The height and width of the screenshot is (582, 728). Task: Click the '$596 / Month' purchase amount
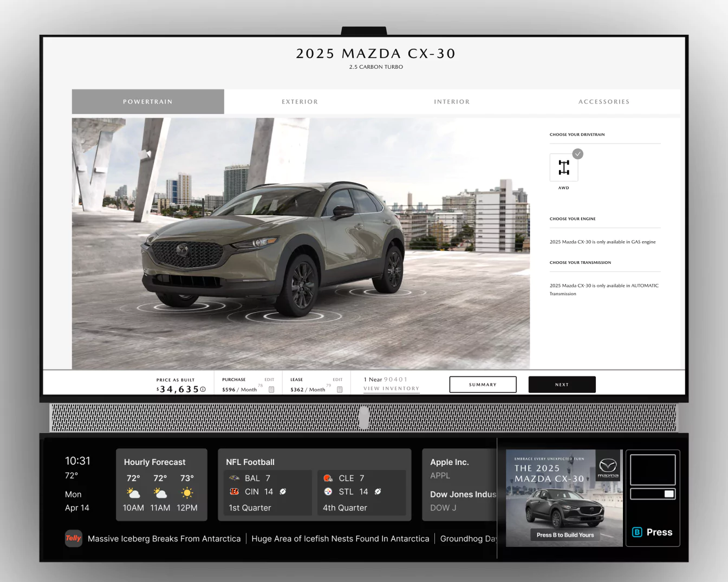(x=239, y=390)
